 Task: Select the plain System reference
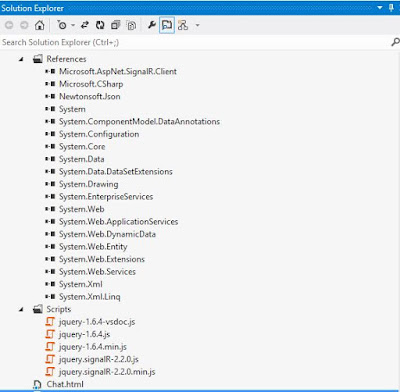(72, 109)
